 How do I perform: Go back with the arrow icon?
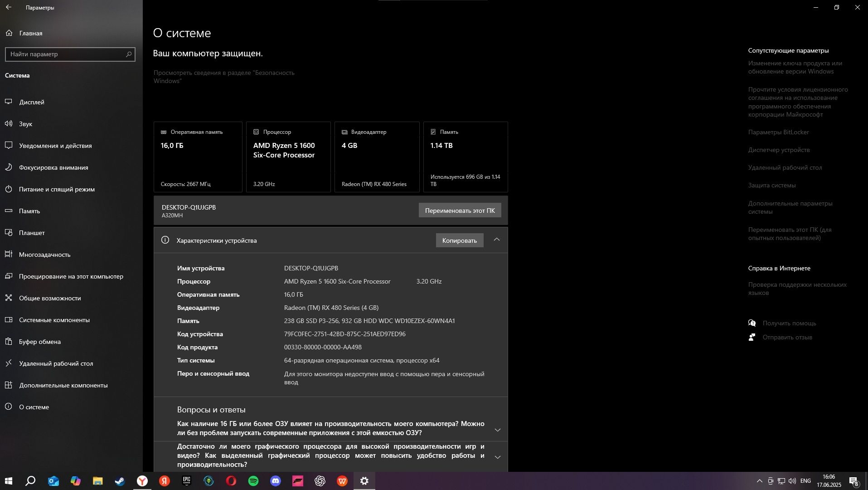(9, 7)
